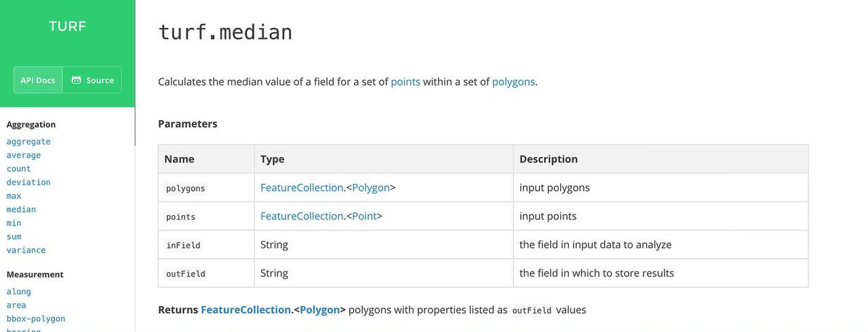868x332 pixels.
Task: Select bbox-polygon in the sidebar
Action: click(36, 318)
